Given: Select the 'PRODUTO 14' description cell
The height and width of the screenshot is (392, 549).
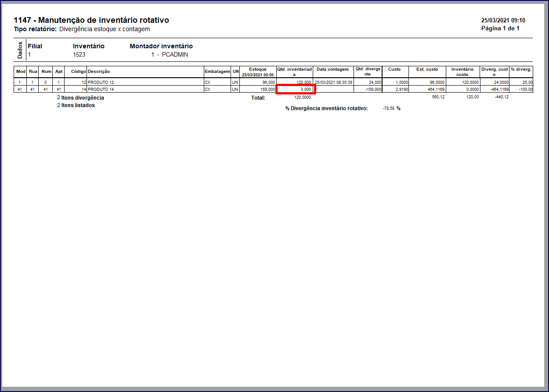Looking at the screenshot, I should coord(101,90).
